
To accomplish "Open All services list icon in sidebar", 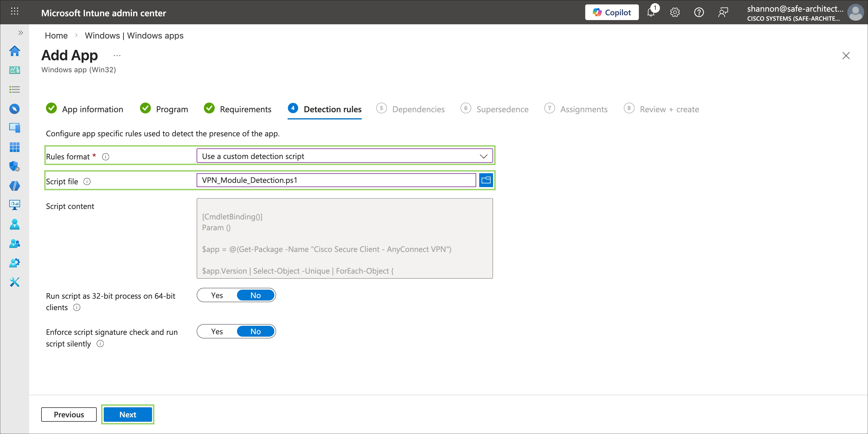I will (x=14, y=90).
